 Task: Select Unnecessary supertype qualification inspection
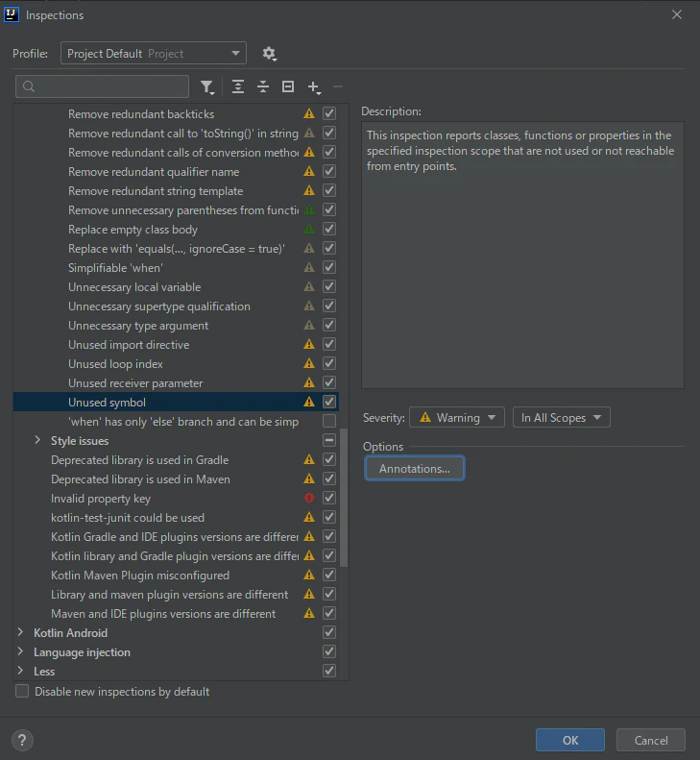point(176,306)
